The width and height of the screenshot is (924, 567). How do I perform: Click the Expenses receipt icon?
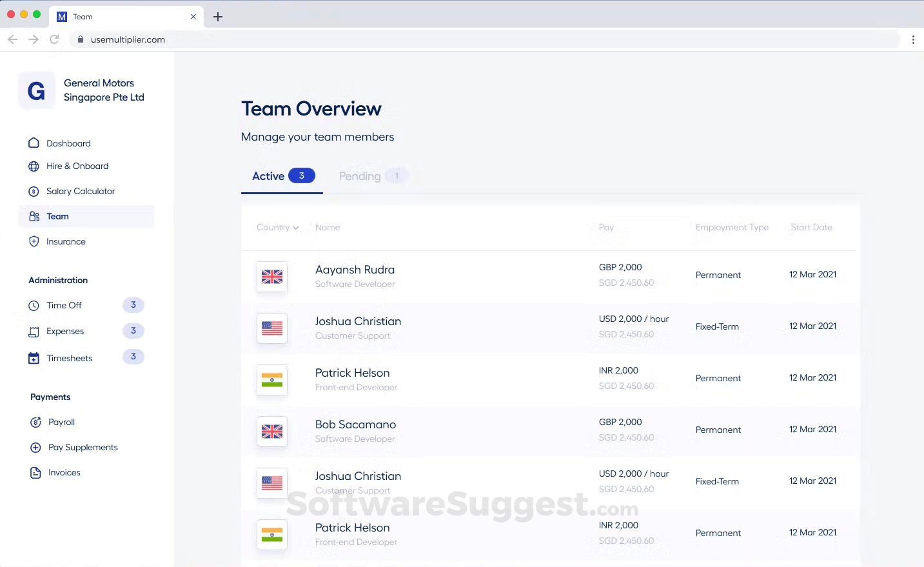pyautogui.click(x=34, y=332)
